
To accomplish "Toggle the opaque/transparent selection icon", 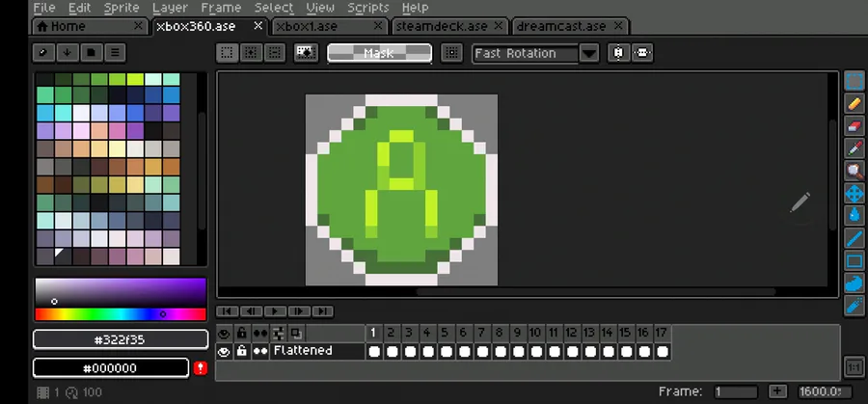I will click(306, 53).
